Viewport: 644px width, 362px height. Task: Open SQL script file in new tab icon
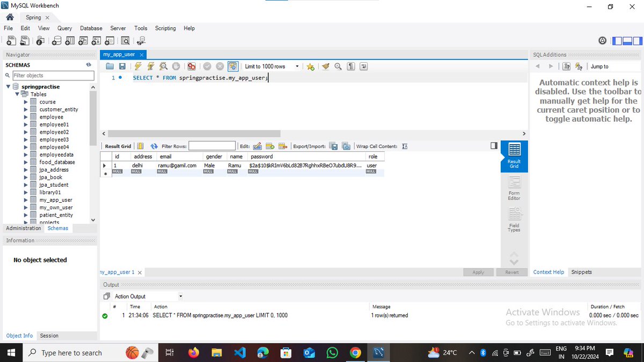[x=25, y=40]
